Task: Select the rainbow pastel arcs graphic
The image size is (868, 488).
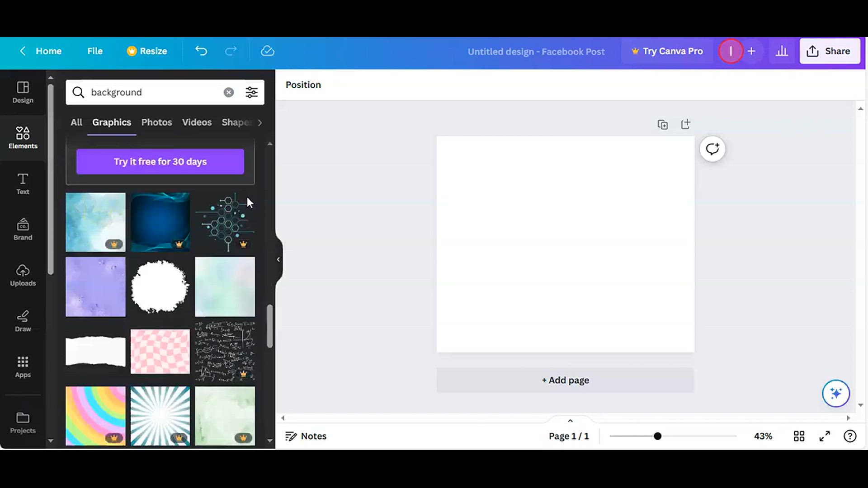Action: [95, 416]
